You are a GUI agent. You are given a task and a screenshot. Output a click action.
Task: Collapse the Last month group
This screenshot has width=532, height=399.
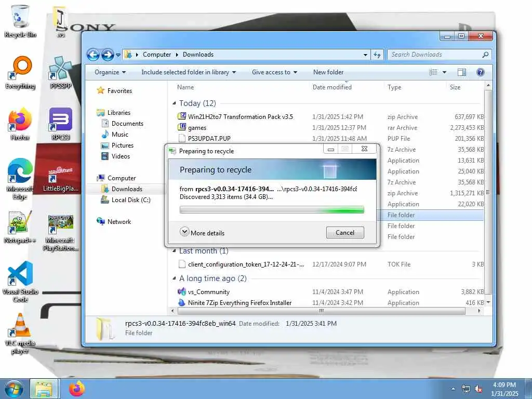tap(174, 251)
